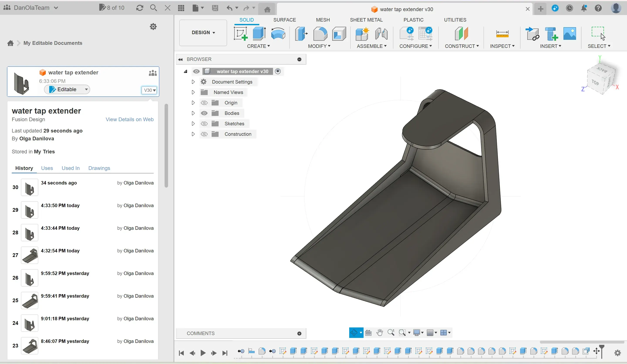627x364 pixels.
Task: Click the New Component icon
Action: 362,34
